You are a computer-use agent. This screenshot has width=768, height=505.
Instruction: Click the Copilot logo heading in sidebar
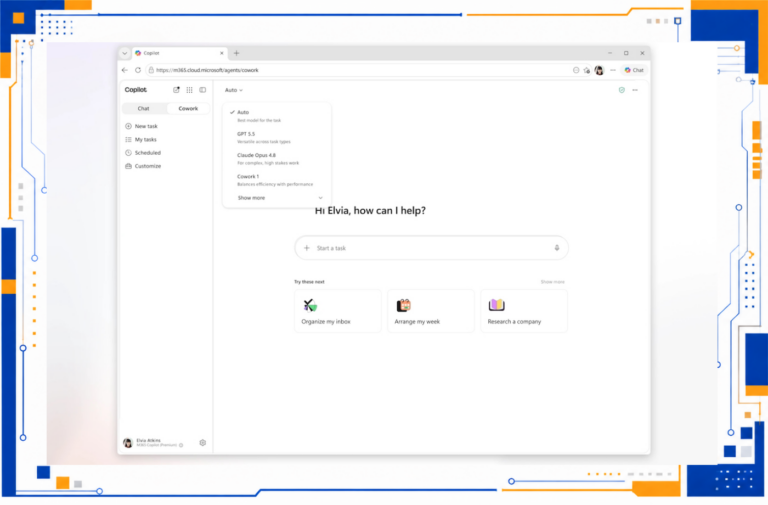[136, 90]
